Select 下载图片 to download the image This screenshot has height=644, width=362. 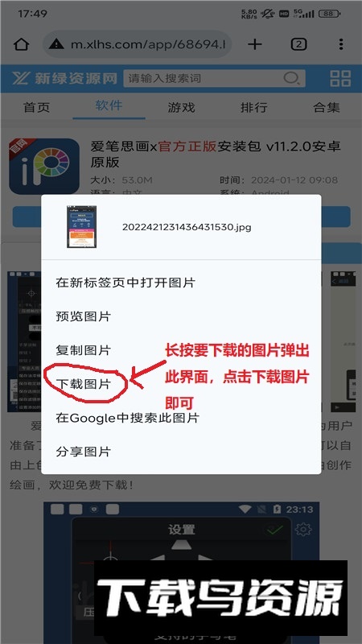click(84, 384)
